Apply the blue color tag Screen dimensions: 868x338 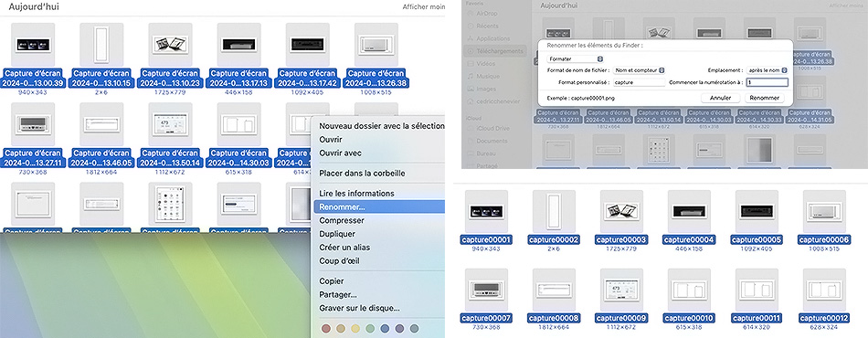pos(385,329)
